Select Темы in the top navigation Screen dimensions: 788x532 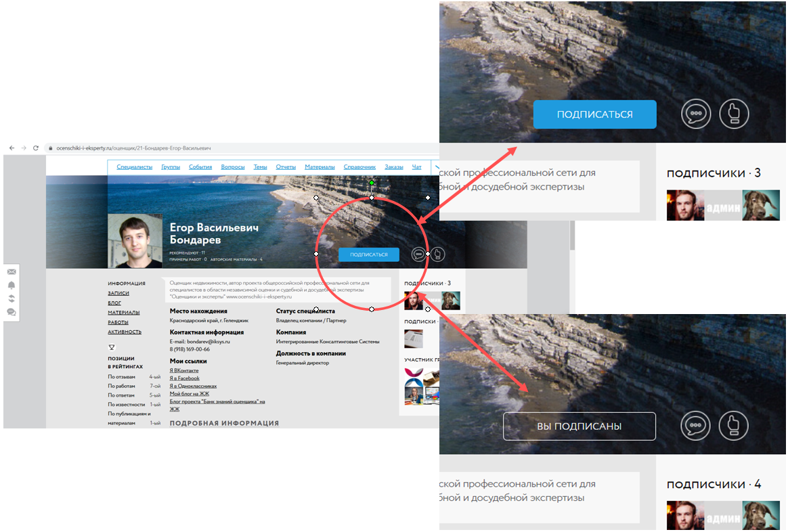261,167
